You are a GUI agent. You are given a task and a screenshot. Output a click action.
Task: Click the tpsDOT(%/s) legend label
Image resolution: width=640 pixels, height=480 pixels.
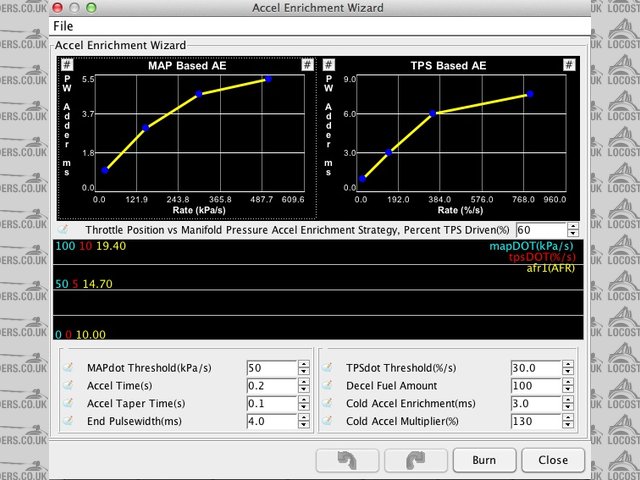(542, 257)
